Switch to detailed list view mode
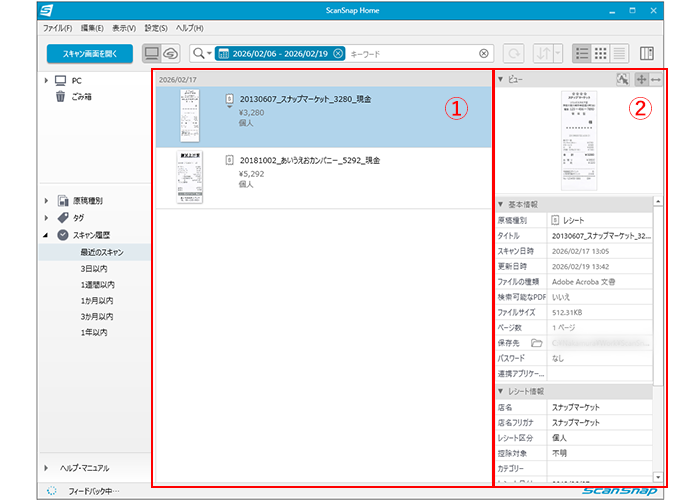 click(581, 53)
